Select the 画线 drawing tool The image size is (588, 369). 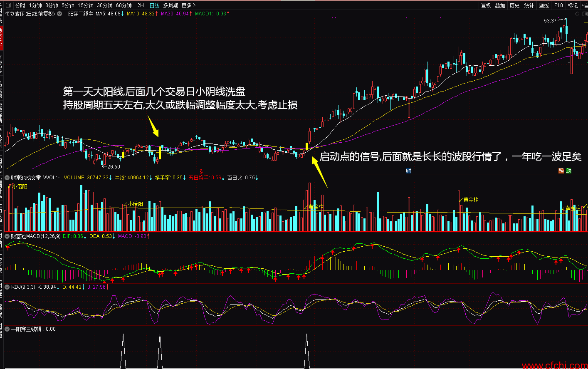tap(544, 5)
